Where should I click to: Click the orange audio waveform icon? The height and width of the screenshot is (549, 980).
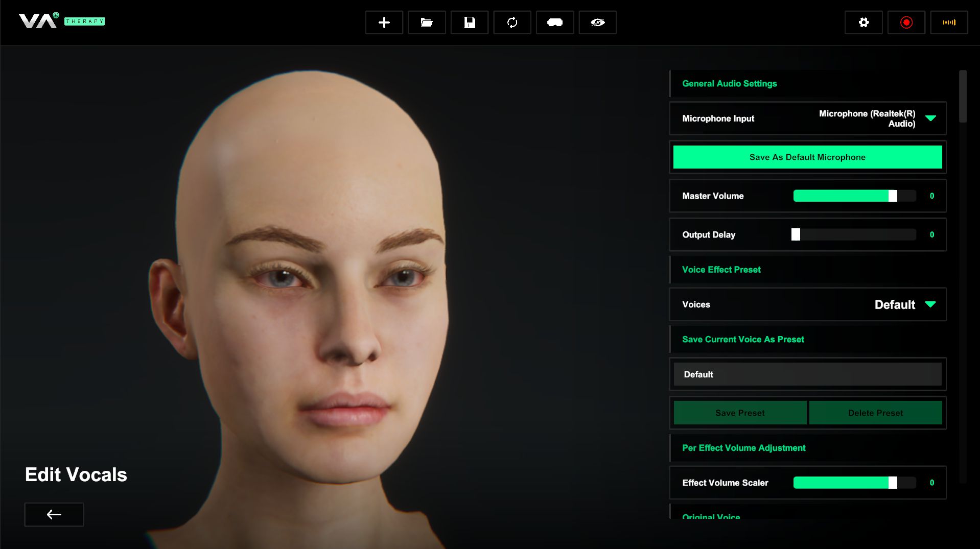point(949,22)
